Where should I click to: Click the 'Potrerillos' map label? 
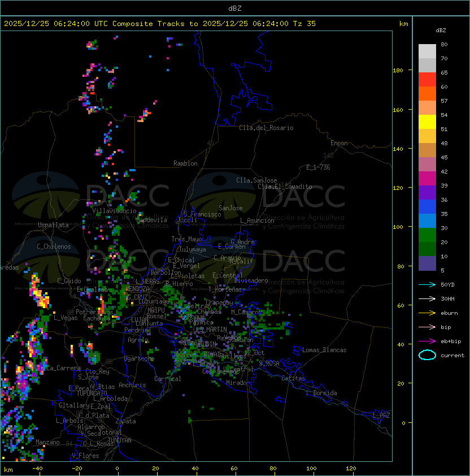click(x=94, y=312)
